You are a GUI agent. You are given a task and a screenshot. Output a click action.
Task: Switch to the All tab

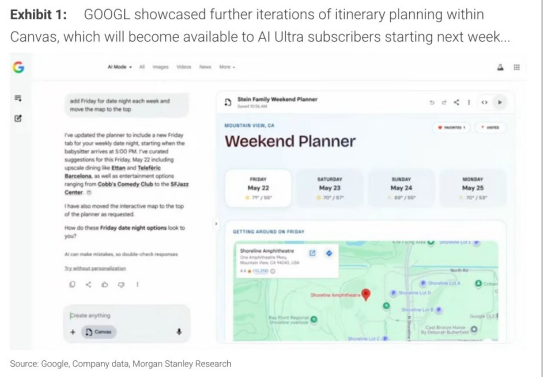click(142, 67)
